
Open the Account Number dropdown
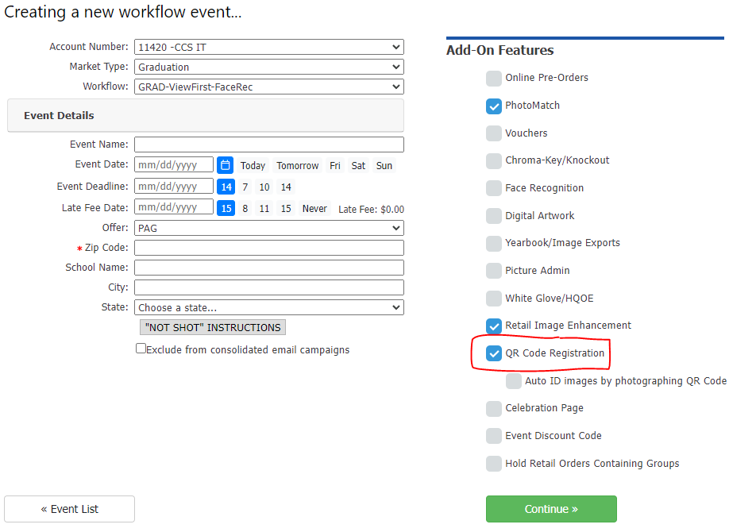[268, 48]
